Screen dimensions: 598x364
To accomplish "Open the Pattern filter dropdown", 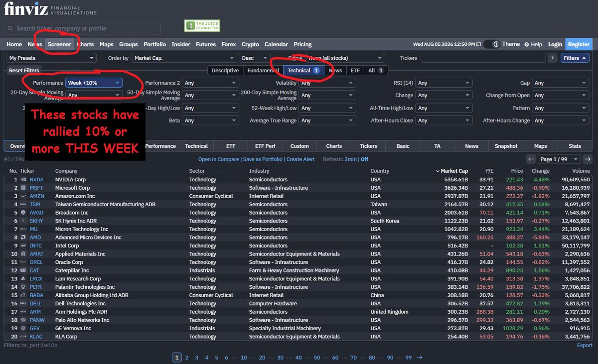I will pyautogui.click(x=561, y=108).
